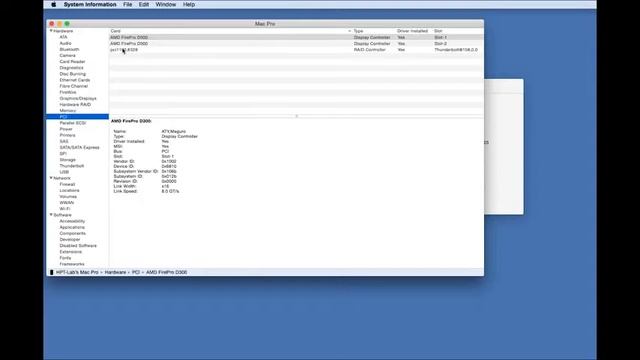The width and height of the screenshot is (640, 360).
Task: Select FireWire in the sidebar
Action: (68, 92)
